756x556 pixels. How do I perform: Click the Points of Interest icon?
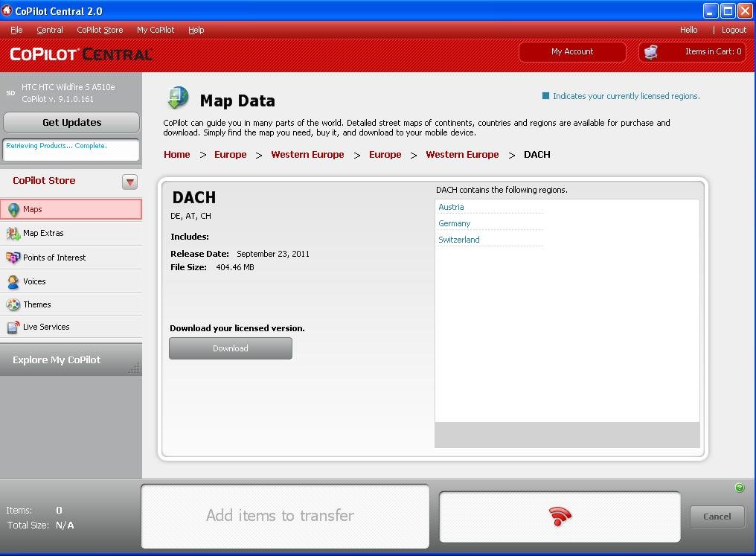13,258
